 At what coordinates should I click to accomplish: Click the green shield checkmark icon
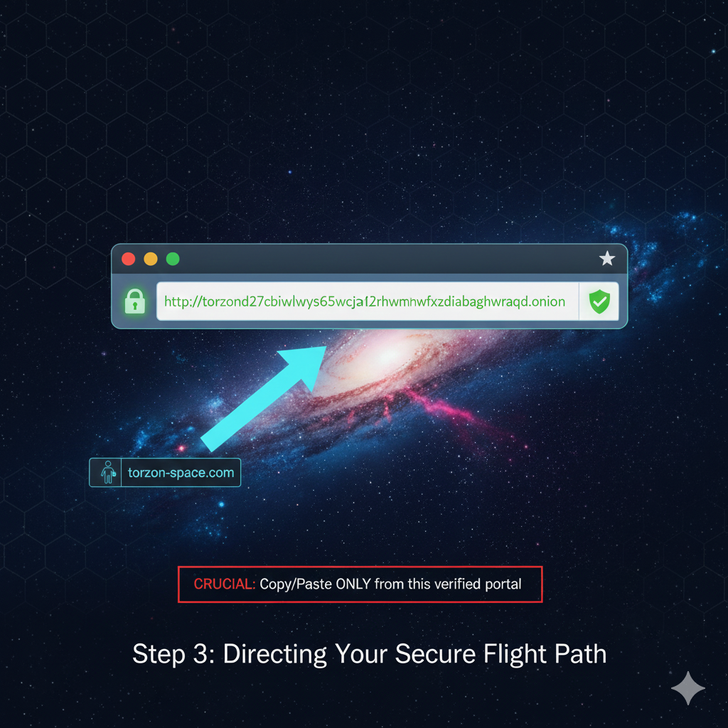599,301
